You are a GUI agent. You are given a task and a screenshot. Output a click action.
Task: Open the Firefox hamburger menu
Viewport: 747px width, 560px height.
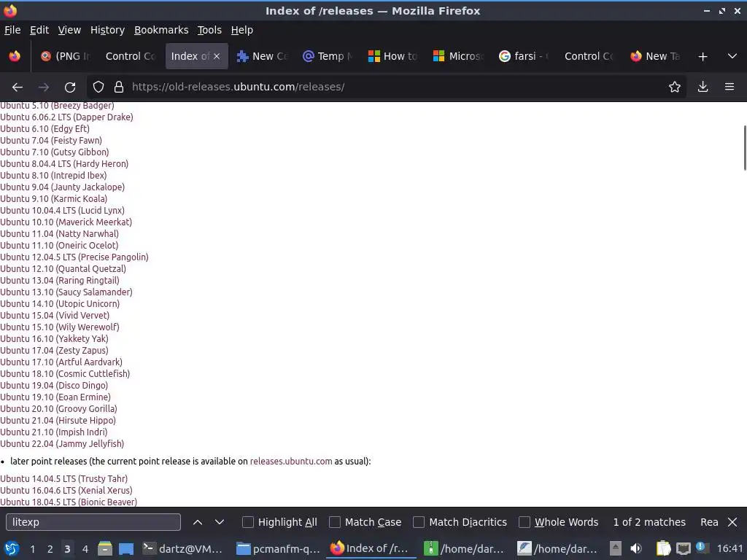(x=729, y=87)
